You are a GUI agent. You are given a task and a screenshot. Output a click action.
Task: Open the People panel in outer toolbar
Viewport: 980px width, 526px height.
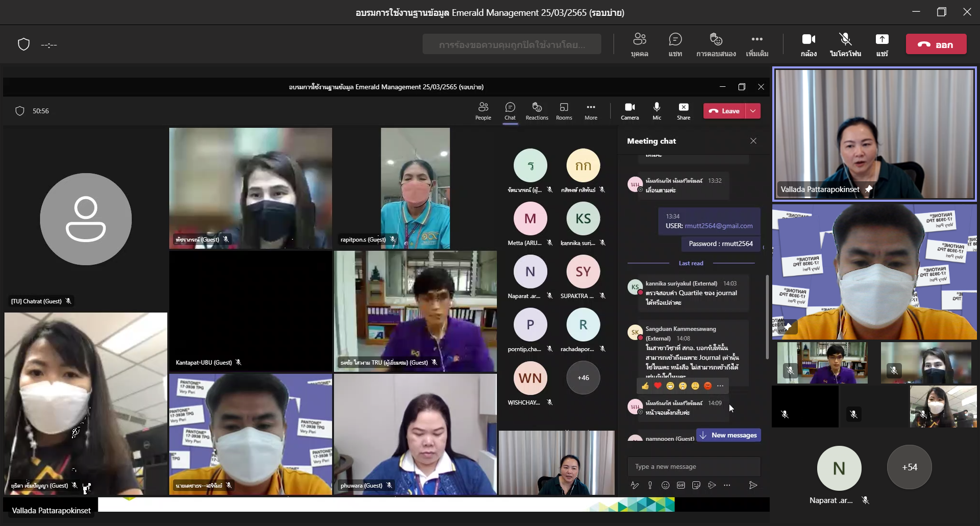tap(639, 44)
